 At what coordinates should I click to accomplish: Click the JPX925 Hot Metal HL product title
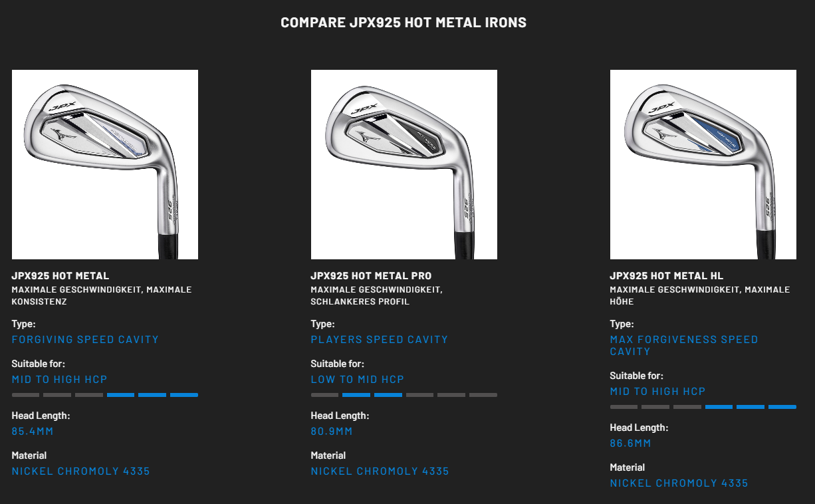tap(666, 276)
